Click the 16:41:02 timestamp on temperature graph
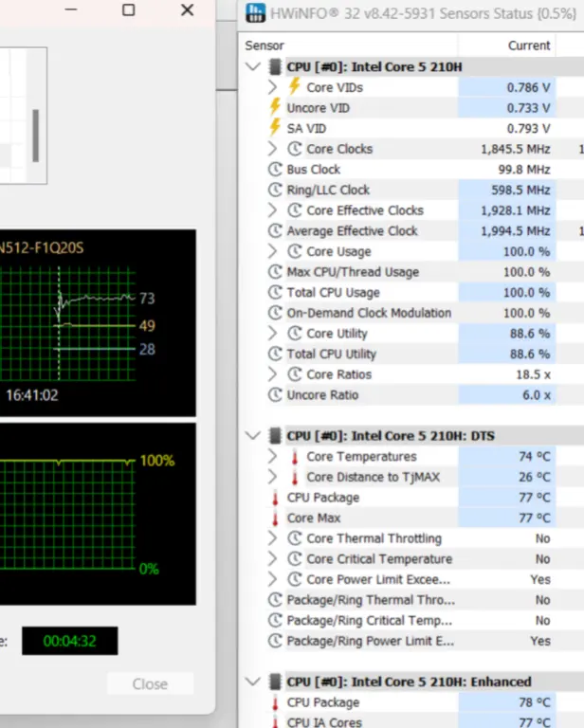 tap(32, 395)
